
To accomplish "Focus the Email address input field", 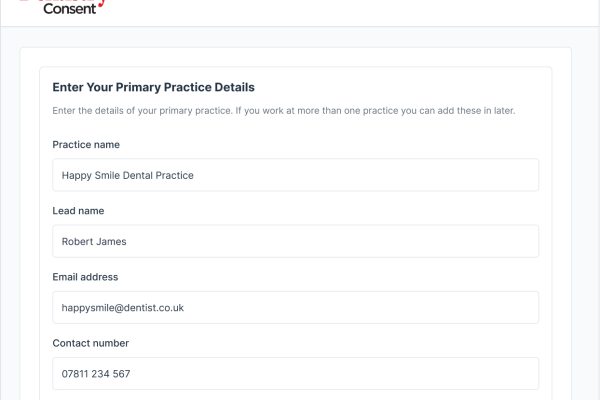I will pos(295,307).
